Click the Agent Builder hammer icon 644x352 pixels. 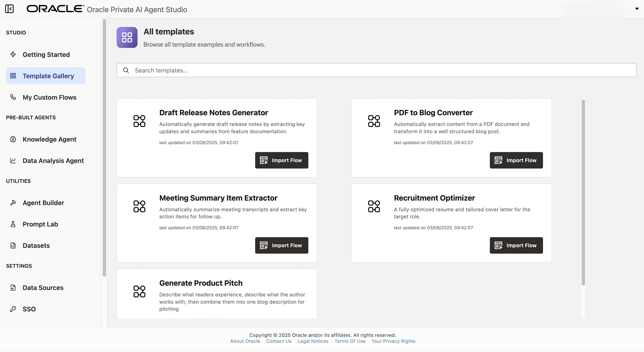click(x=13, y=203)
